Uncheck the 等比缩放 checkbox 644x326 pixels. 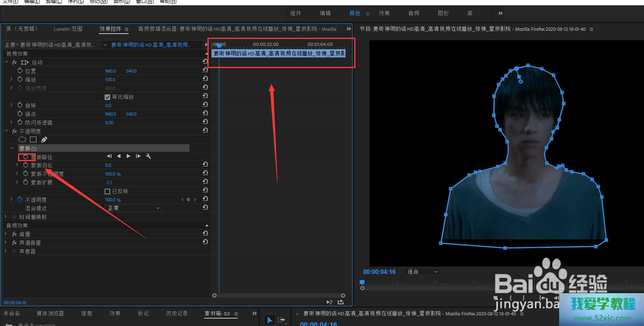coord(107,97)
